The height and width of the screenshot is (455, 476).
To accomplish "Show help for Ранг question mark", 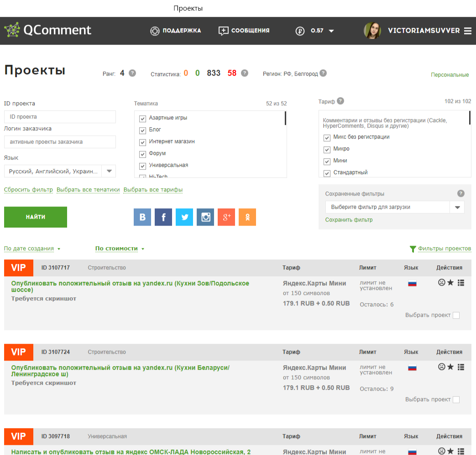I will pos(132,73).
